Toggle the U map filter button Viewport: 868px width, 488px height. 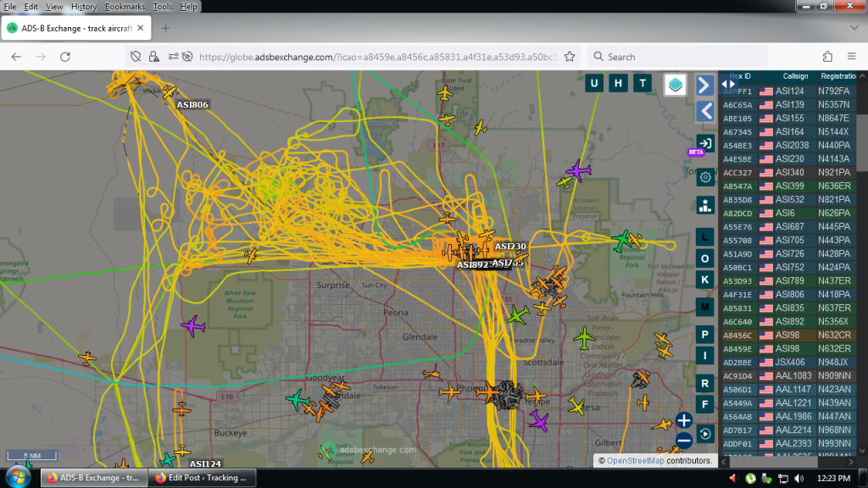coord(594,84)
